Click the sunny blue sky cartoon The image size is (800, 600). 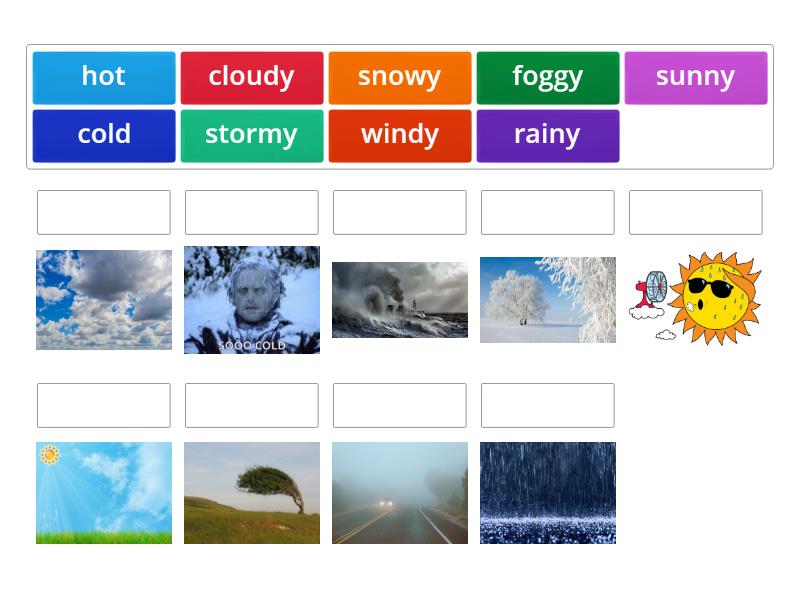click(x=103, y=492)
